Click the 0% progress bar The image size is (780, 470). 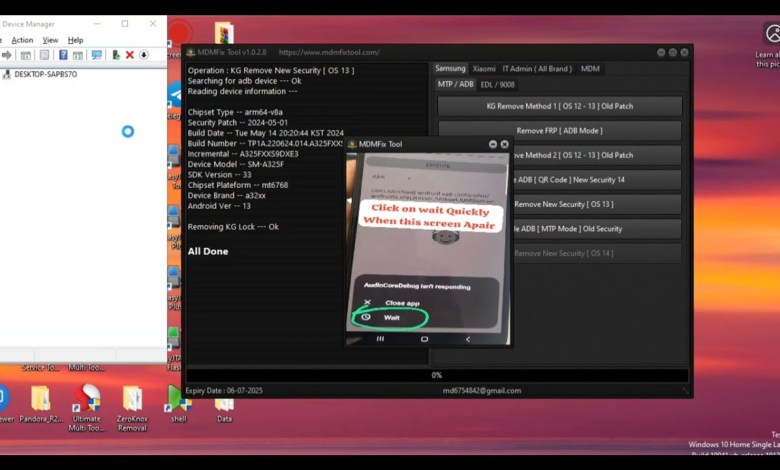pyautogui.click(x=436, y=375)
